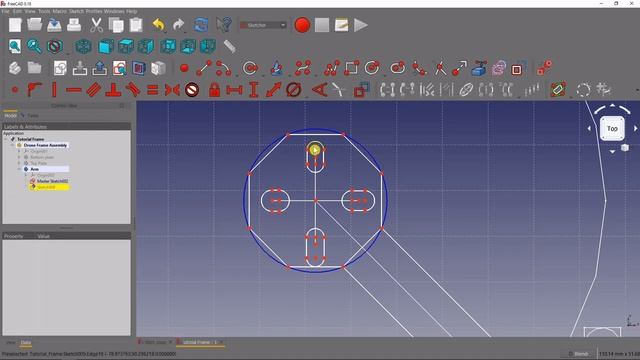Copy selection with the copy icon
This screenshot has width=640, height=360.
(x=116, y=25)
